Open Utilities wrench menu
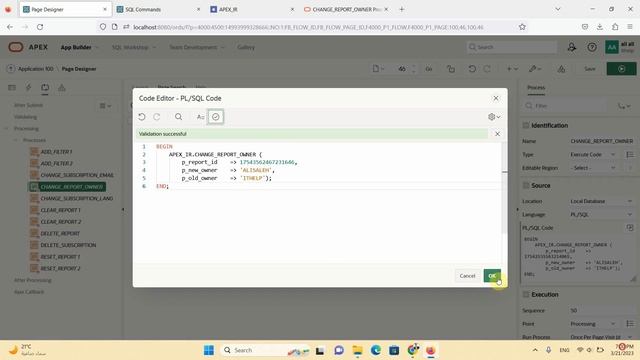The width and height of the screenshot is (640, 360). tap(535, 69)
